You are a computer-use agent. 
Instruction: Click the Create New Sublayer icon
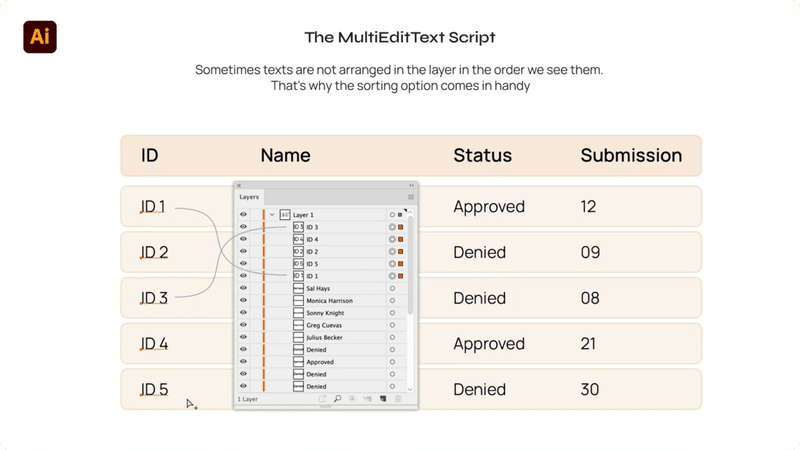pos(368,399)
